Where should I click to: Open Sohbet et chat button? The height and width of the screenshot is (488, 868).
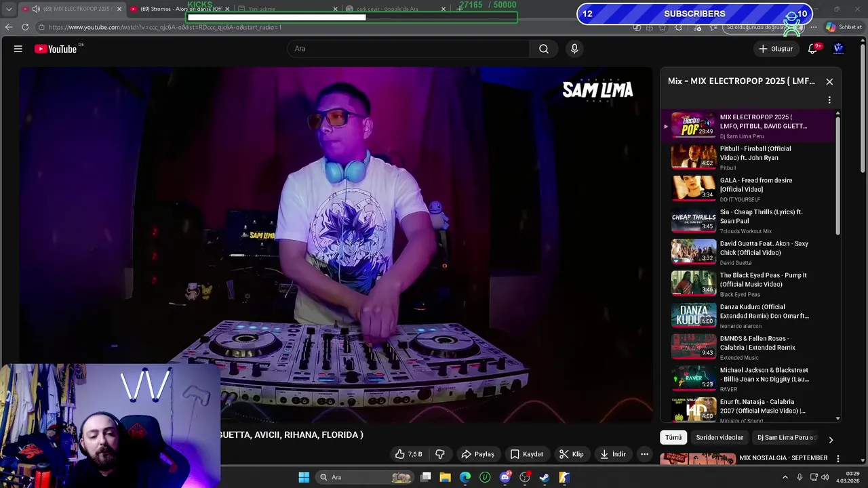point(843,27)
